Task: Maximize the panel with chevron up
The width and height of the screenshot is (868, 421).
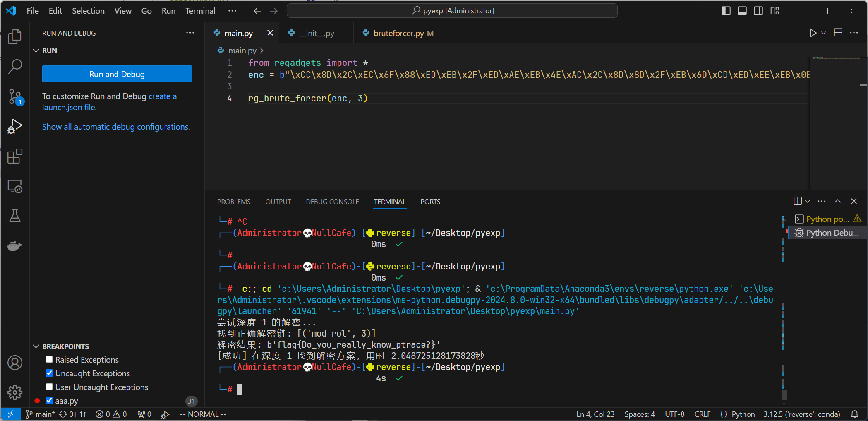Action: click(x=838, y=201)
